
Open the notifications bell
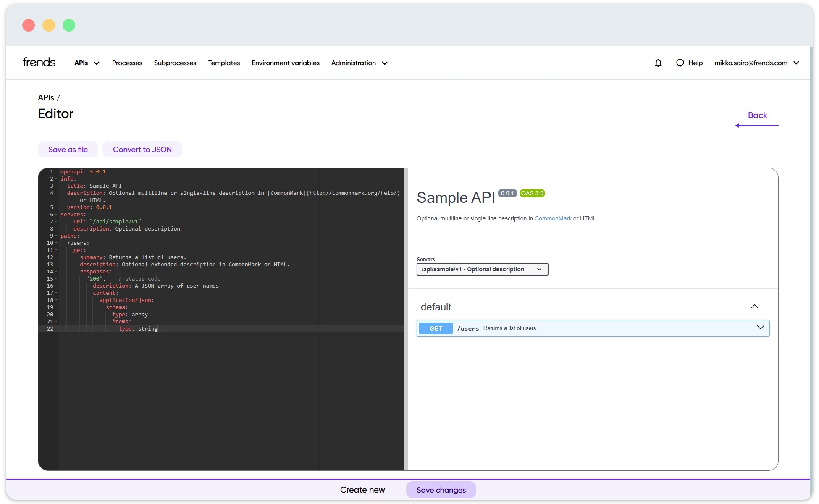658,63
